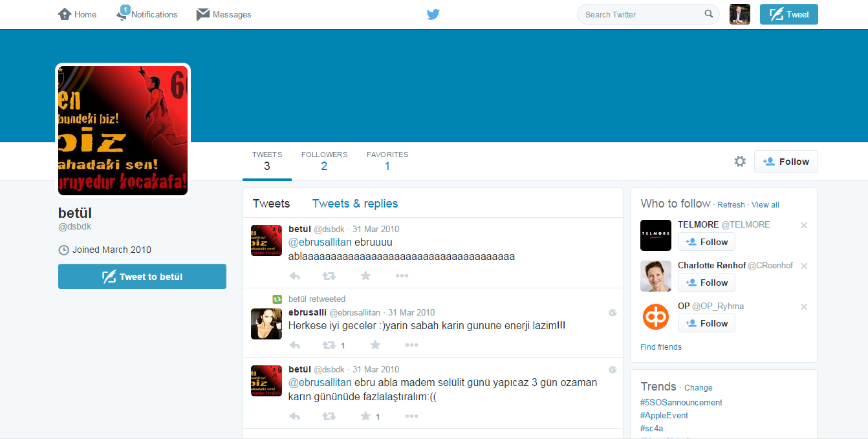
Task: Favorite the selülit günü tweet
Action: (365, 416)
